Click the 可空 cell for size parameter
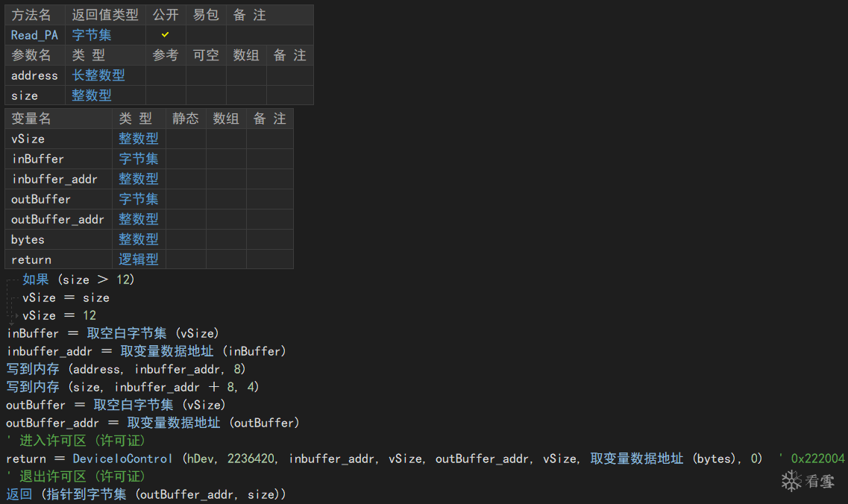The image size is (848, 504). point(206,95)
